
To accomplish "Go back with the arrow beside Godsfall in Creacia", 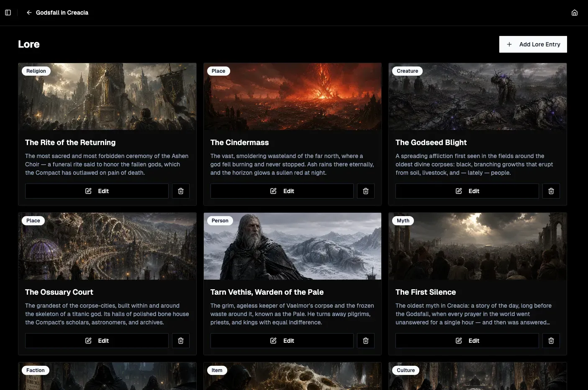I will [x=29, y=13].
